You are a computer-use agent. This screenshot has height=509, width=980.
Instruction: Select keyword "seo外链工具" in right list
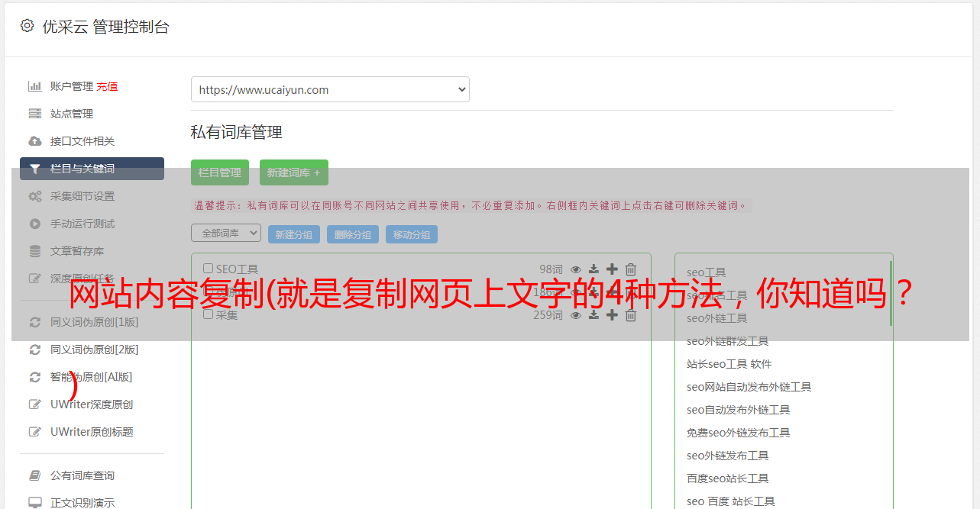pyautogui.click(x=717, y=318)
